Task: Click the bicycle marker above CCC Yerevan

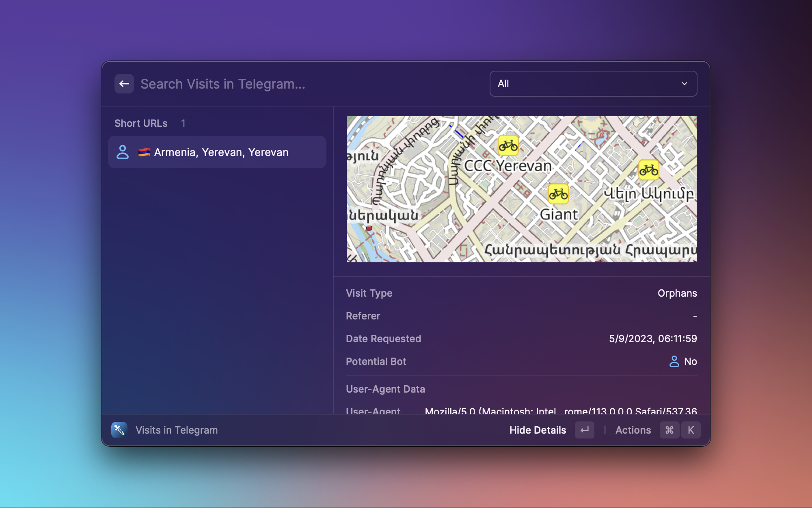Action: point(508,145)
